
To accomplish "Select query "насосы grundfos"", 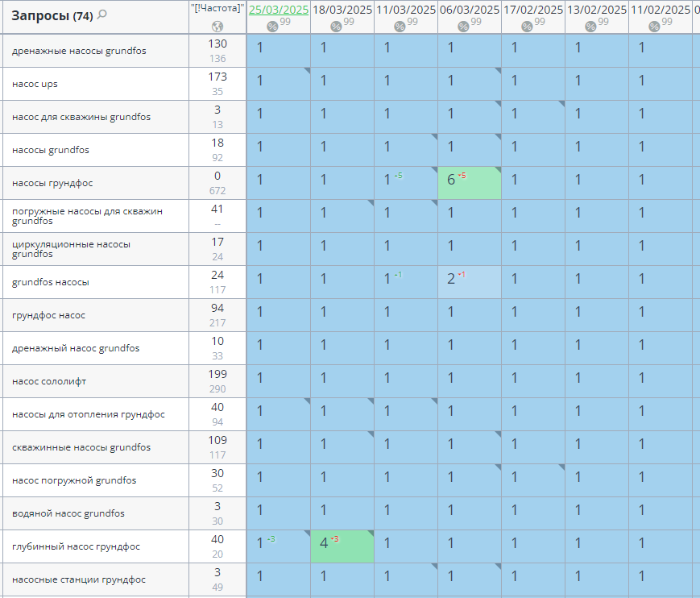I will (x=51, y=150).
